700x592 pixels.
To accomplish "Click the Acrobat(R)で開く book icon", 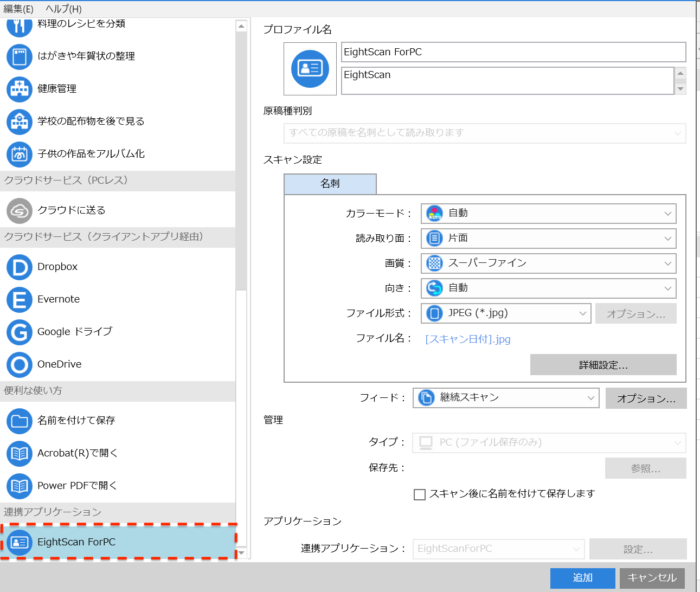I will coord(20,454).
